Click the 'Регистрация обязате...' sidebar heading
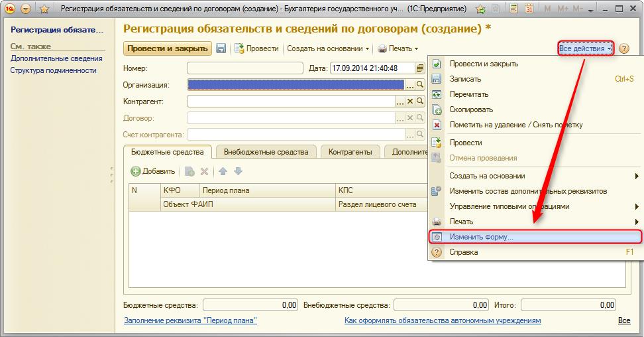 (x=57, y=30)
